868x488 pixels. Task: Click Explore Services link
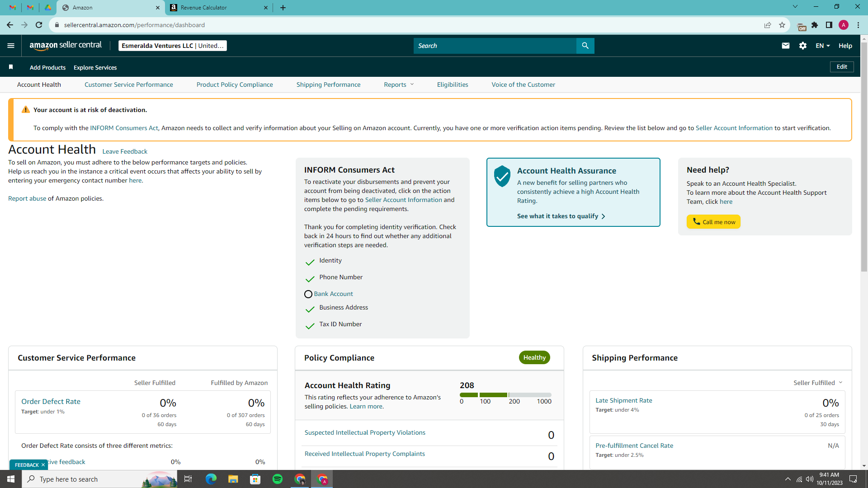tap(95, 67)
